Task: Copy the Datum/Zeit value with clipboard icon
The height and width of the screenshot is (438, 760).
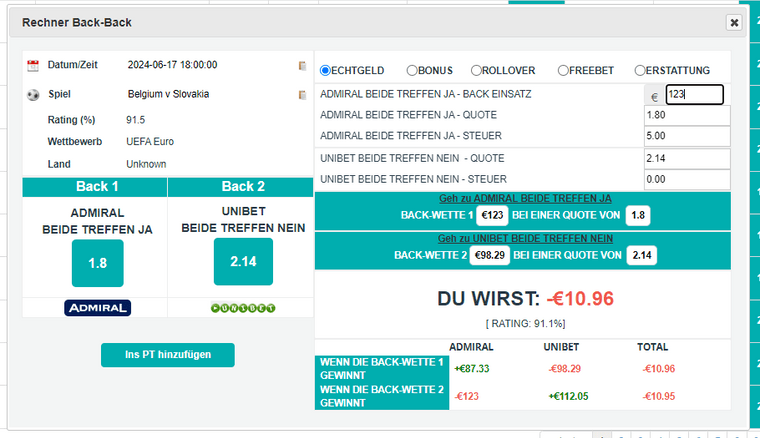Action: click(302, 66)
